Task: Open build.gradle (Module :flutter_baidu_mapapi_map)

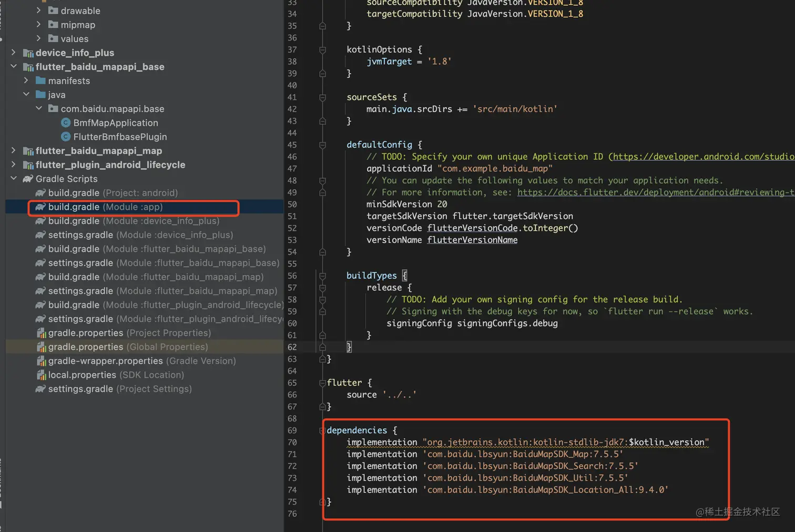Action: tap(156, 277)
